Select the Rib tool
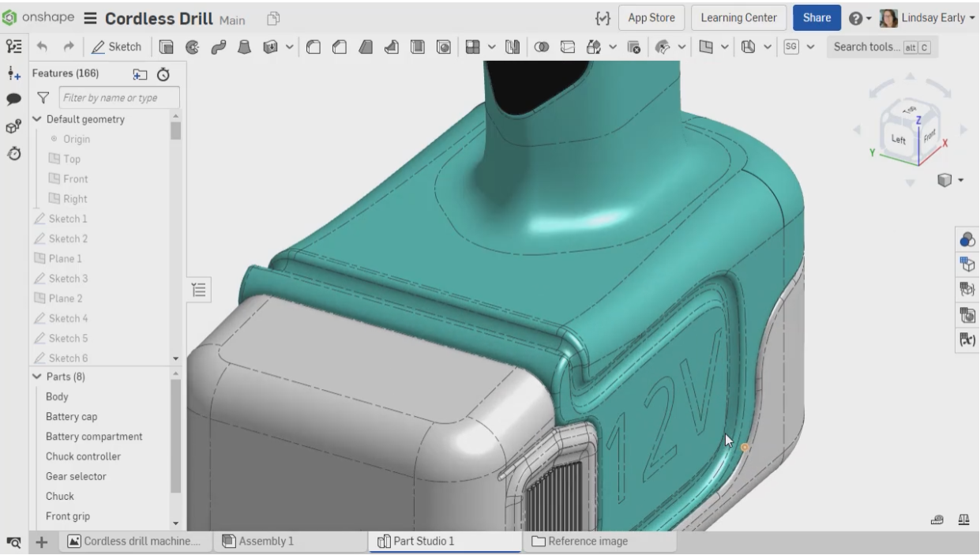980x555 pixels. pyautogui.click(x=392, y=47)
